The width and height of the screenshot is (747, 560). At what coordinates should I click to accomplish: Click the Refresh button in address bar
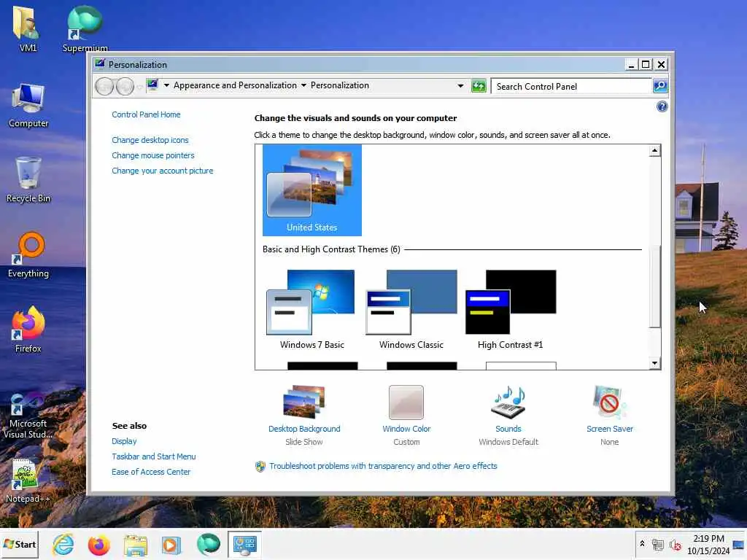479,86
